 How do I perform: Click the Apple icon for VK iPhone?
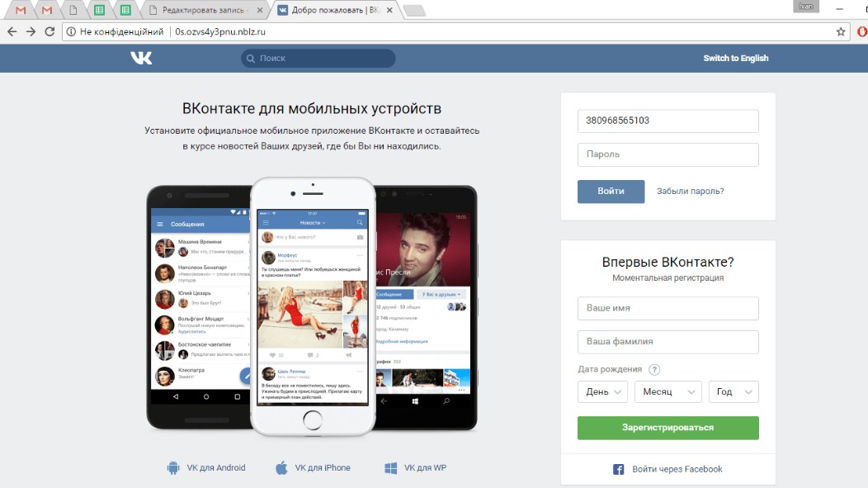[282, 468]
